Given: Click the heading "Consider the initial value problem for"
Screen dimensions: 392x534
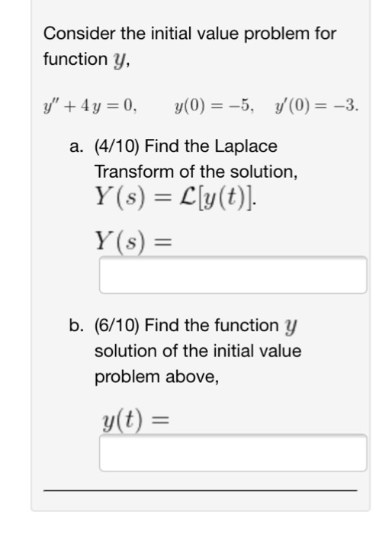Looking at the screenshot, I should 190,34.
